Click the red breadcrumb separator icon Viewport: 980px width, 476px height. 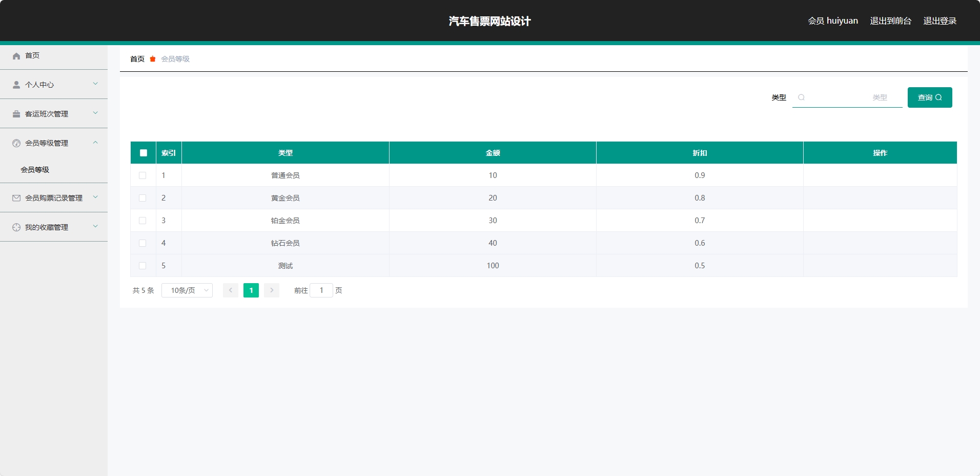[152, 59]
